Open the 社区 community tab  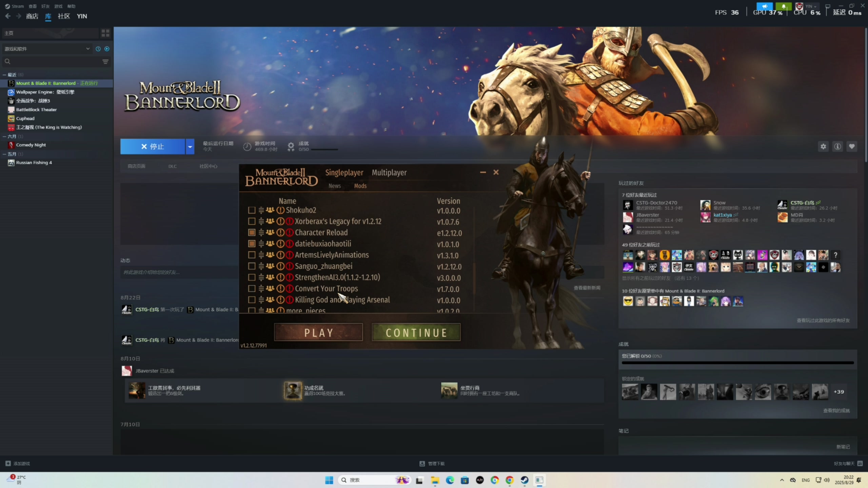(x=64, y=16)
